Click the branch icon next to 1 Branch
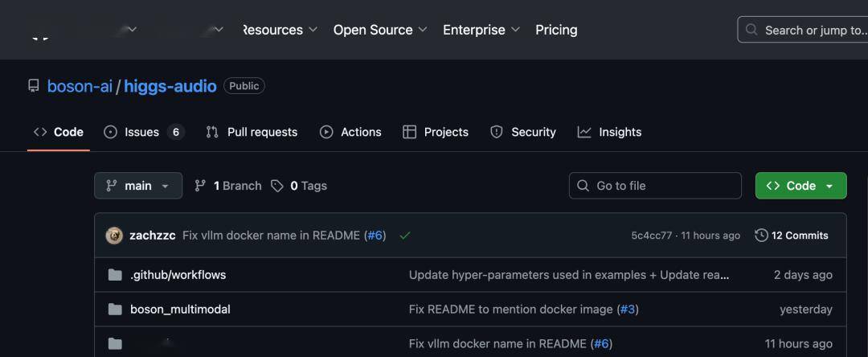This screenshot has height=357, width=868. (x=200, y=186)
